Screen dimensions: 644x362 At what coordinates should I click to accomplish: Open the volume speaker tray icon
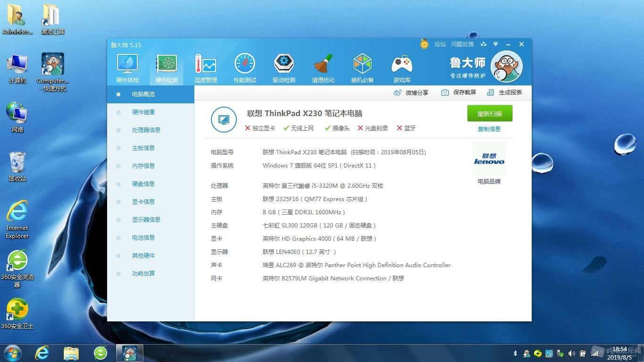coord(572,353)
